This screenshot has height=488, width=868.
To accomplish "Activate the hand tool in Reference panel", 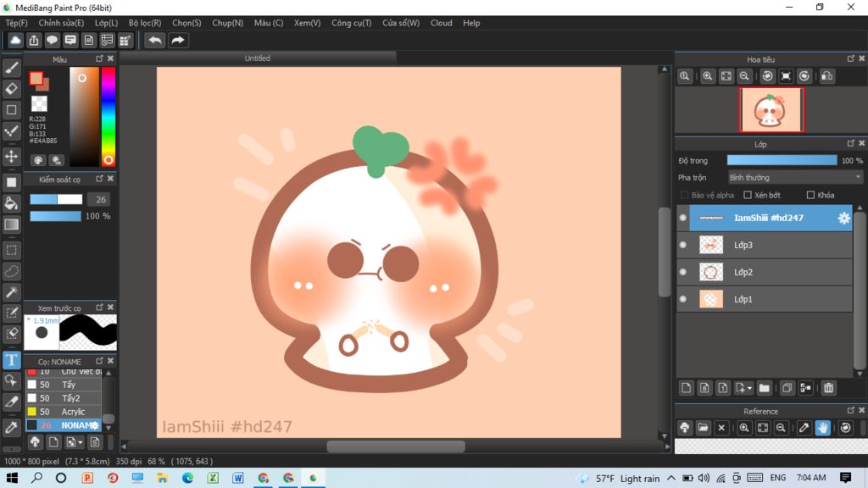I will tap(822, 428).
